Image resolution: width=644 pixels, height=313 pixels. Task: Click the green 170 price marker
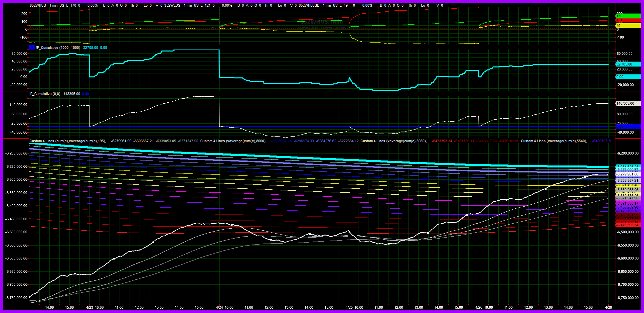coord(628,16)
